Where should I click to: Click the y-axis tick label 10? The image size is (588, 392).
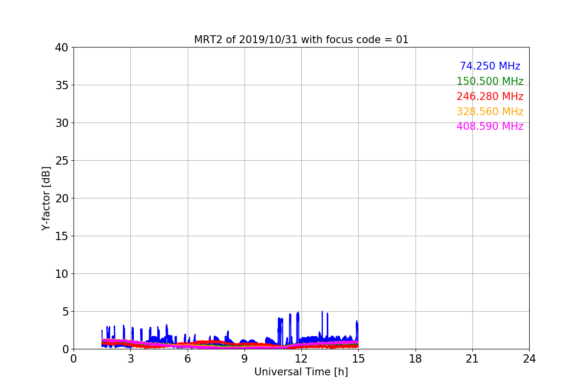point(61,274)
